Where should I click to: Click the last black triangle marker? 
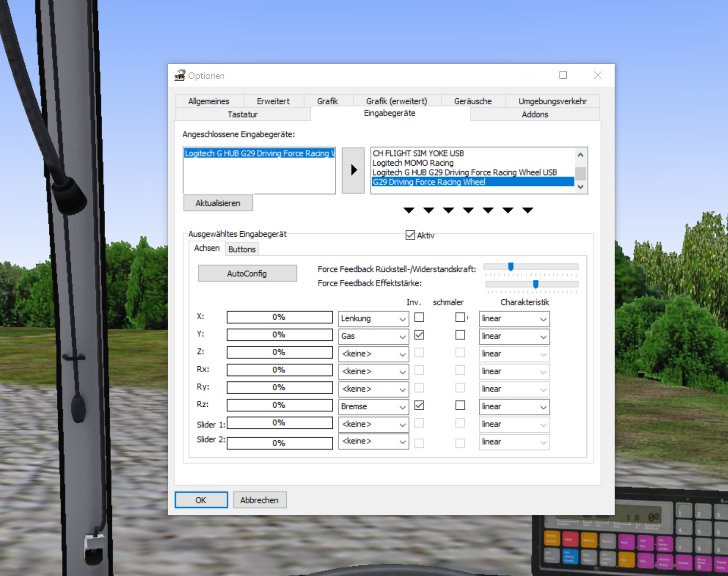click(528, 210)
